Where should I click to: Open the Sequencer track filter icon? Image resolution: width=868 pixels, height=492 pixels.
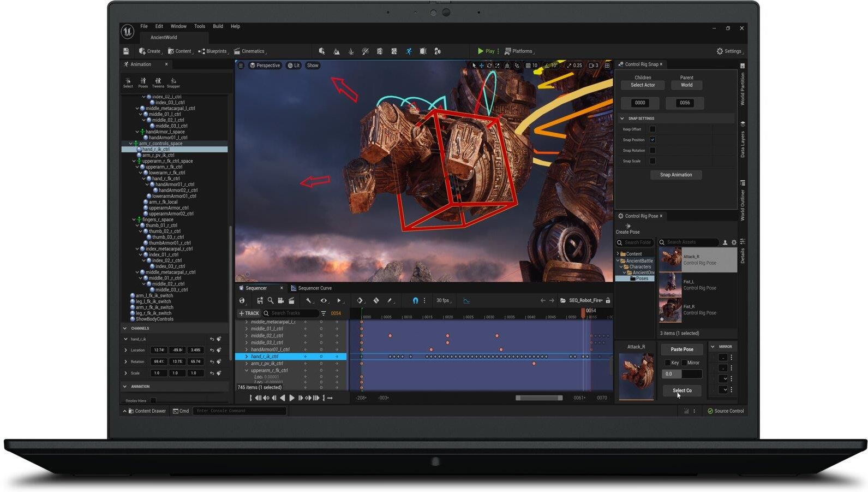324,313
